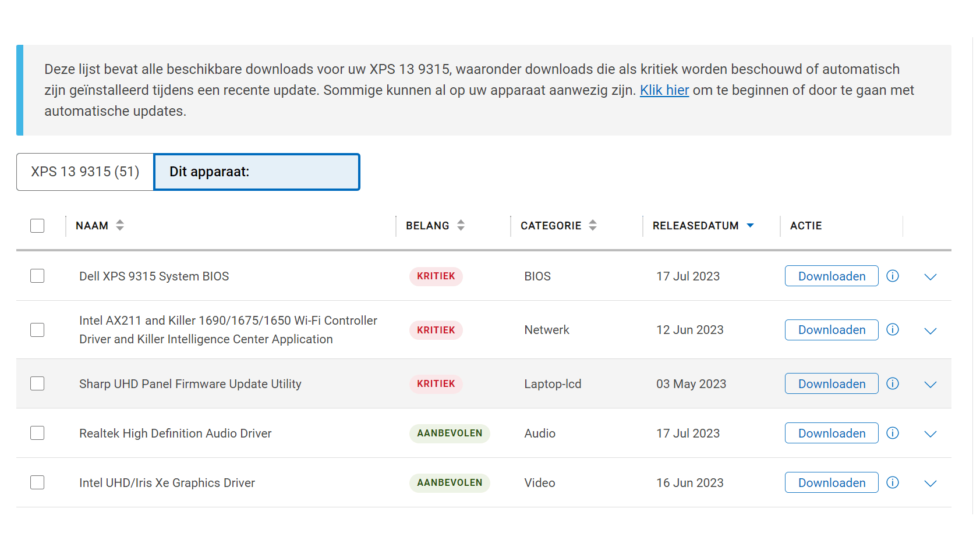The image size is (980, 551).
Task: Expand Intel UHD/Iris Xe Graphics Driver details
Action: pyautogui.click(x=931, y=484)
